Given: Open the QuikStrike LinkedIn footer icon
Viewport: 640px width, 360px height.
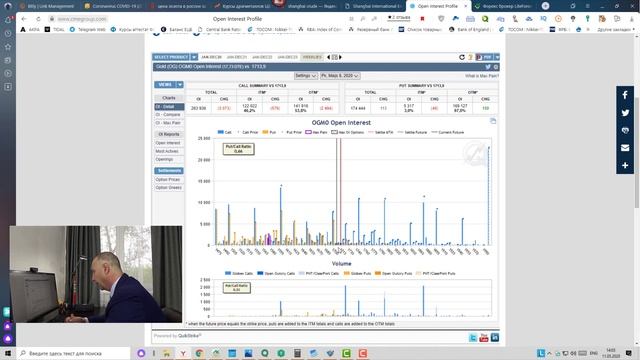Looking at the screenshot, I should [495, 338].
